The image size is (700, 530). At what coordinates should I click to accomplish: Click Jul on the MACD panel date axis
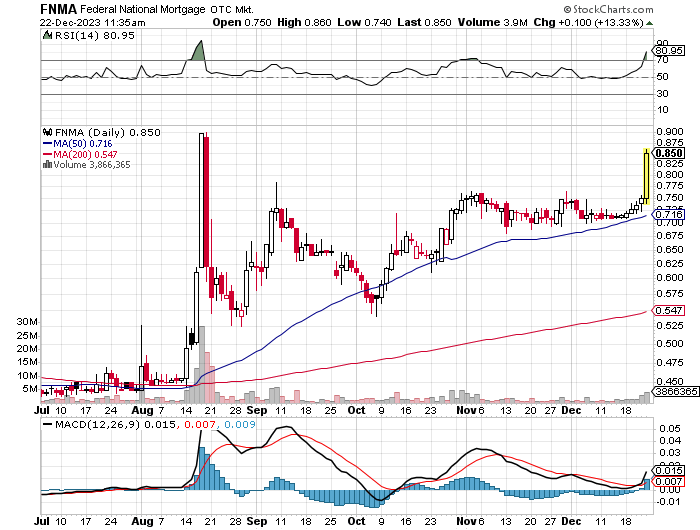pos(42,521)
